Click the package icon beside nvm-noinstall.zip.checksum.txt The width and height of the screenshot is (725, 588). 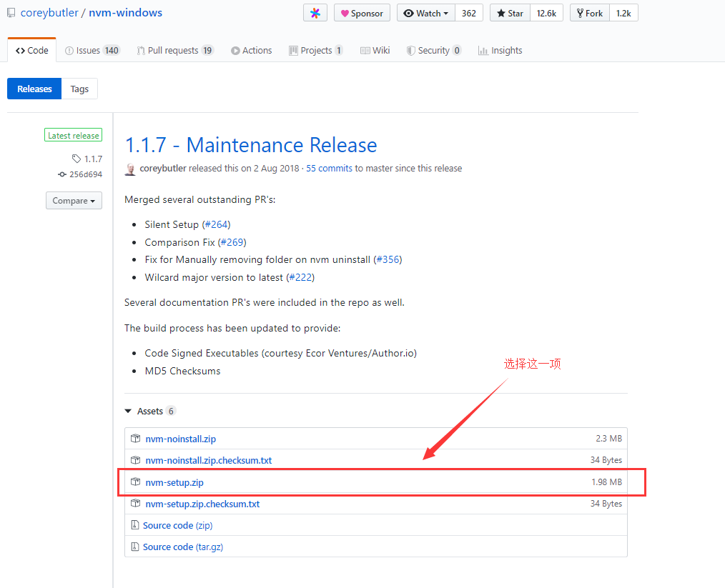(x=135, y=460)
